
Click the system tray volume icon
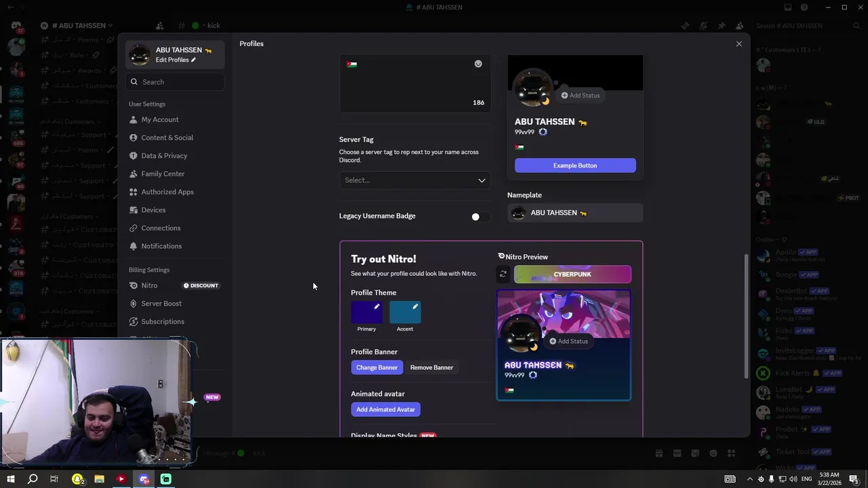793,479
